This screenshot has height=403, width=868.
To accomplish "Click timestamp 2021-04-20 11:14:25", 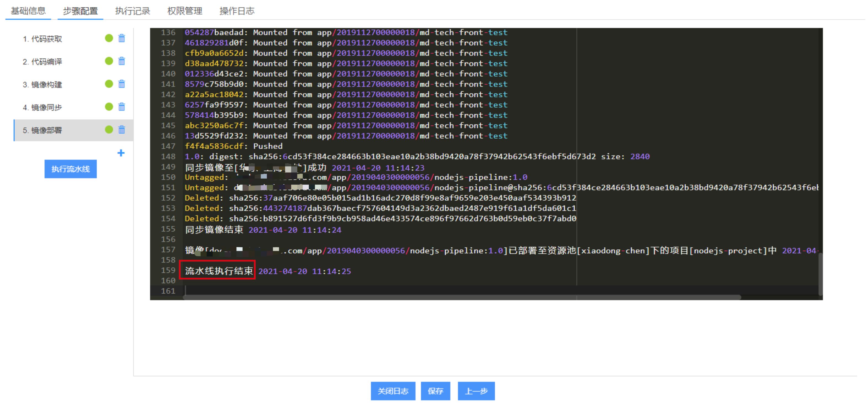I will [305, 271].
